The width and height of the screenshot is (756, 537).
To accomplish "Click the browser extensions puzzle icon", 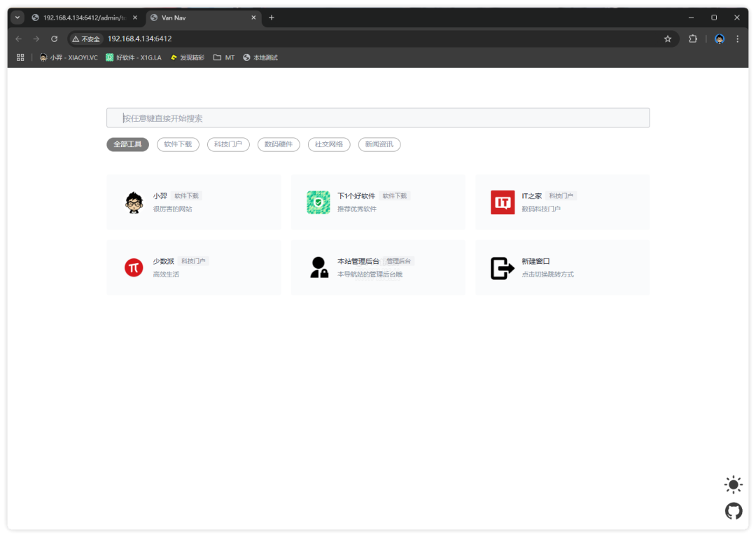I will tap(693, 39).
